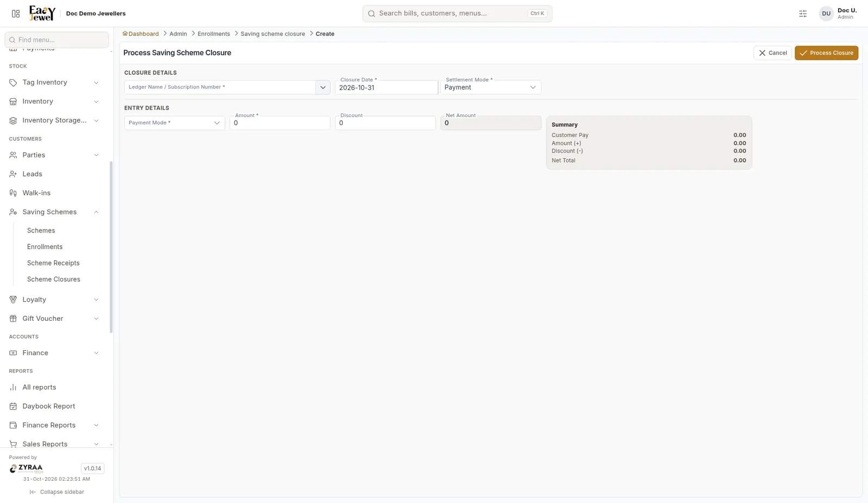Open Scheme Closures in sidebar

[54, 279]
